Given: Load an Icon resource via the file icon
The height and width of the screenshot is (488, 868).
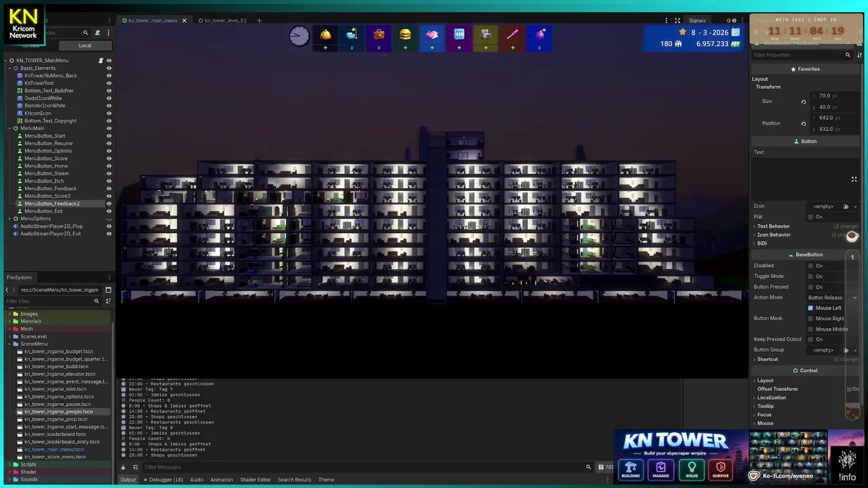Looking at the screenshot, I should pos(846,206).
